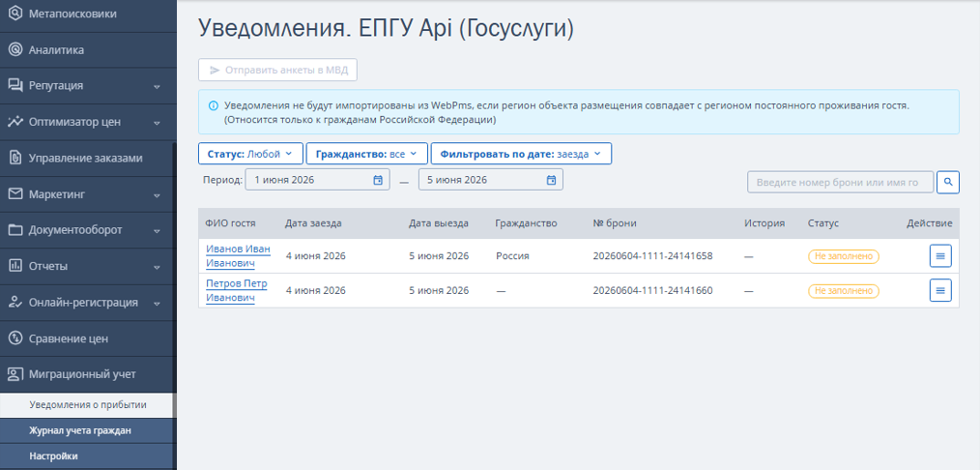Click the Аналитика target icon
980x470 pixels.
(15, 49)
